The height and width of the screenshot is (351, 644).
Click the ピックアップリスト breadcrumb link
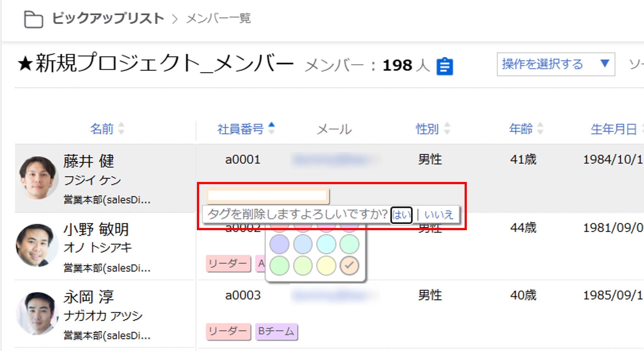click(108, 19)
